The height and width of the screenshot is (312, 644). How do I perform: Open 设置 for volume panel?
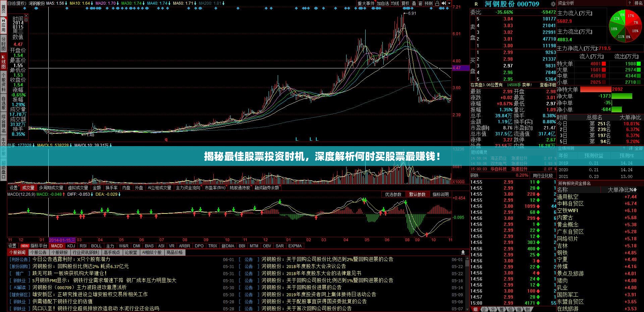[13, 188]
